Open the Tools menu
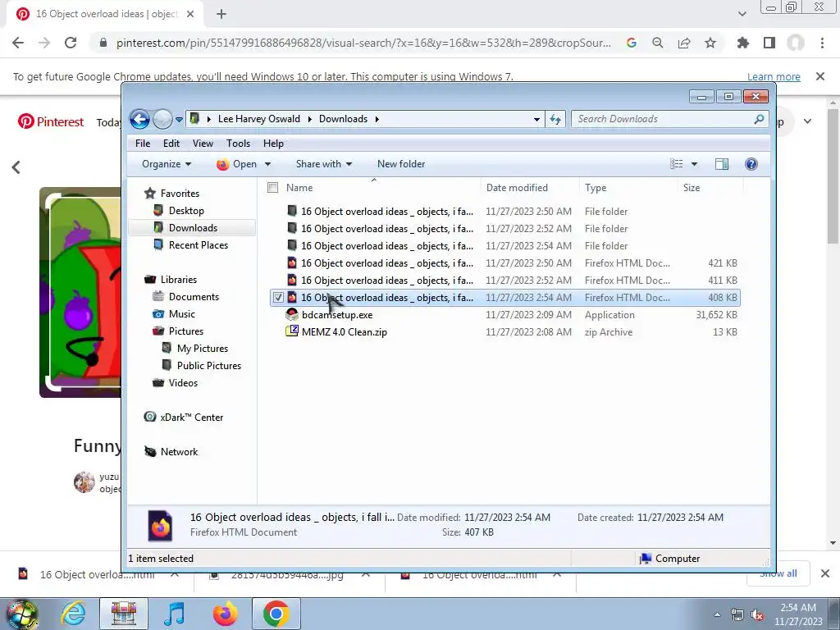This screenshot has width=840, height=630. pos(238,144)
